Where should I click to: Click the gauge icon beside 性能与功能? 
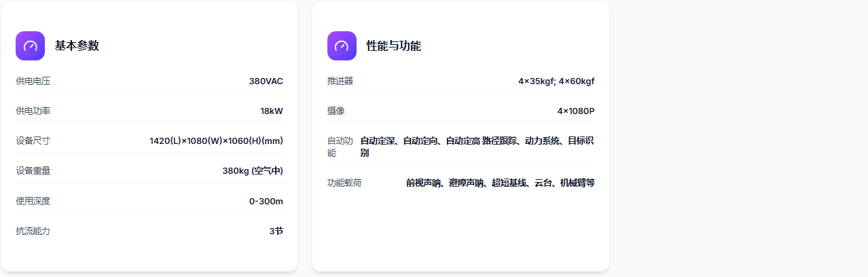342,46
